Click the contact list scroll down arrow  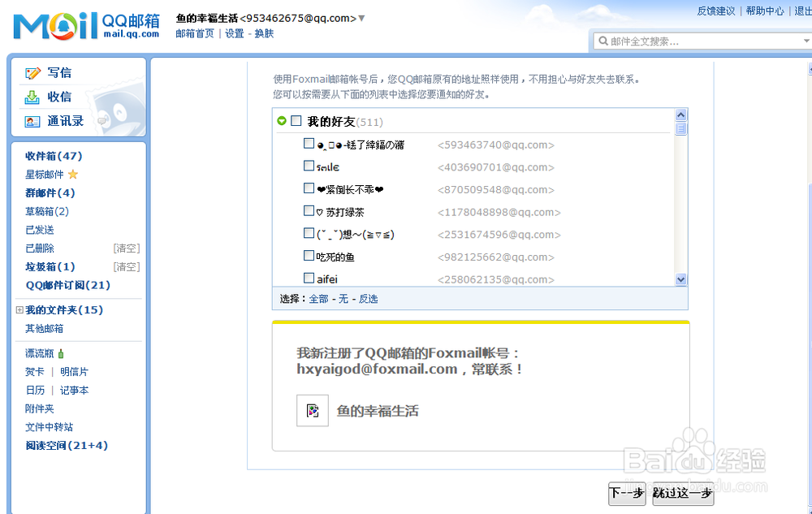(681, 279)
